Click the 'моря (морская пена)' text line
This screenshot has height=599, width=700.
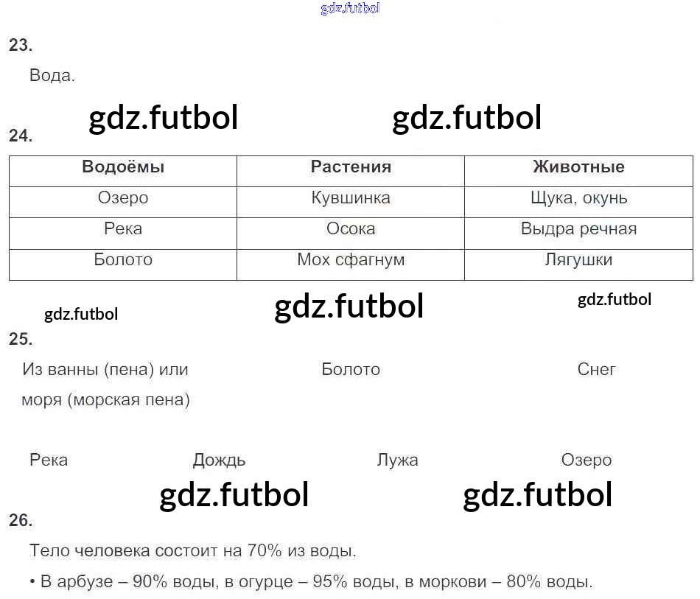coord(105,400)
